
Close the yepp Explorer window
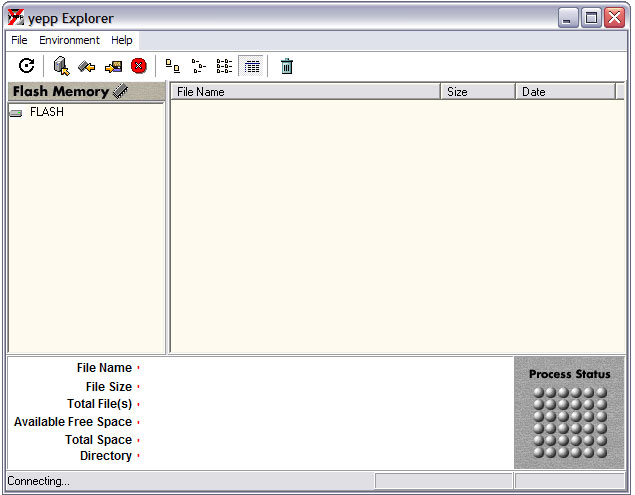614,18
